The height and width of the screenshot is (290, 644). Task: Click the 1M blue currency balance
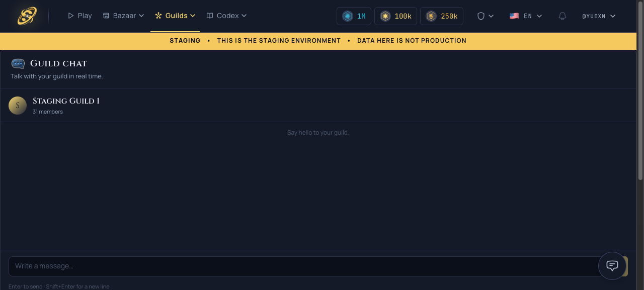pos(354,16)
